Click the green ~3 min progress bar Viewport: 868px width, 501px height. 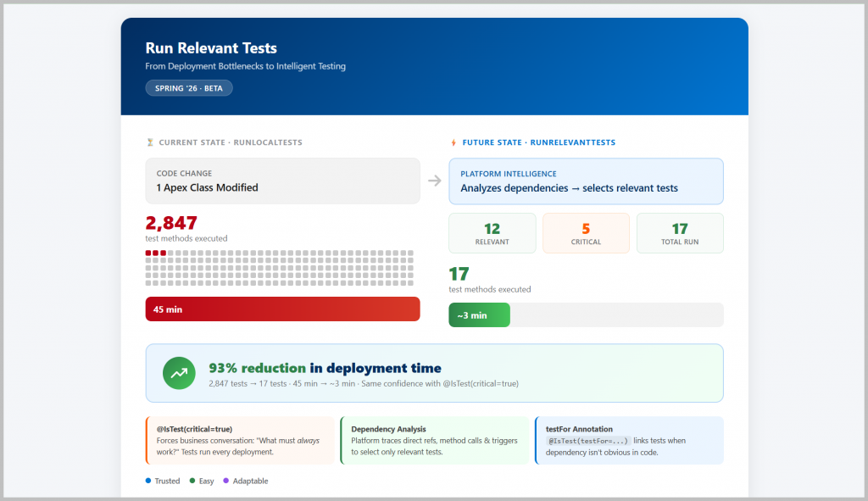479,315
